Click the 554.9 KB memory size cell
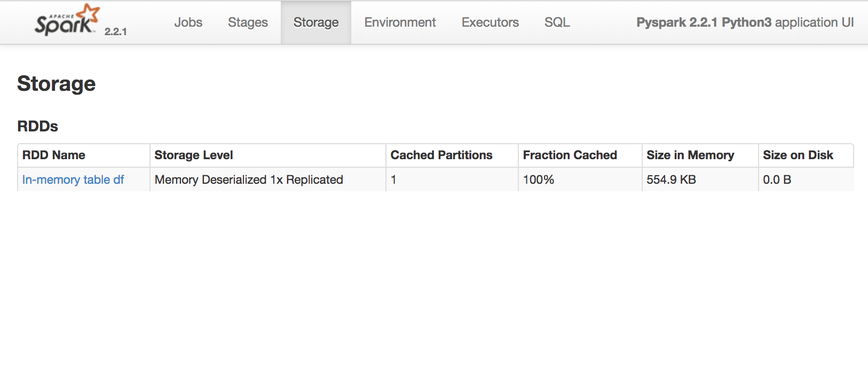 pos(700,179)
